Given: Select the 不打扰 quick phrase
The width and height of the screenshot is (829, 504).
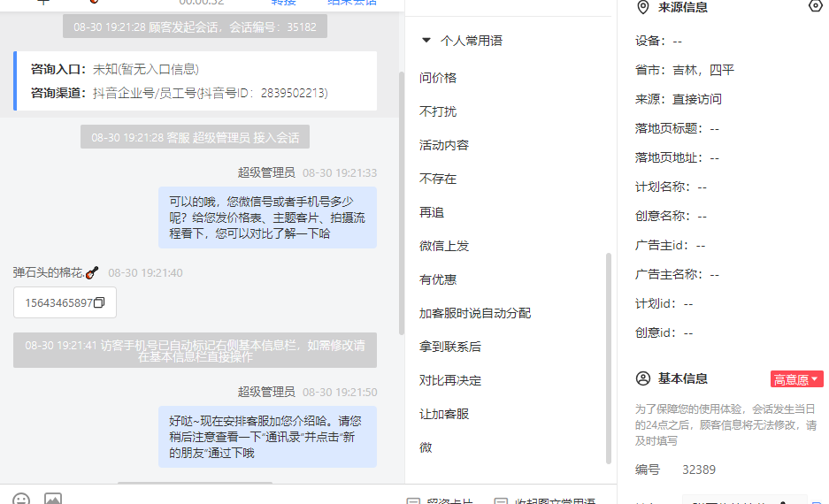Looking at the screenshot, I should pyautogui.click(x=438, y=111).
